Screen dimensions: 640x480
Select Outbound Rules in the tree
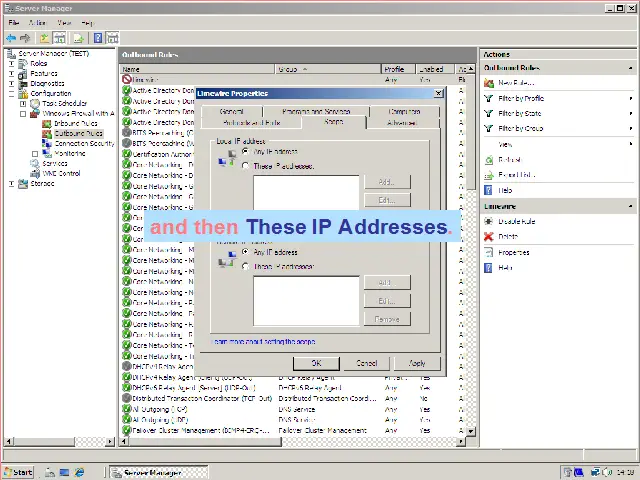78,133
